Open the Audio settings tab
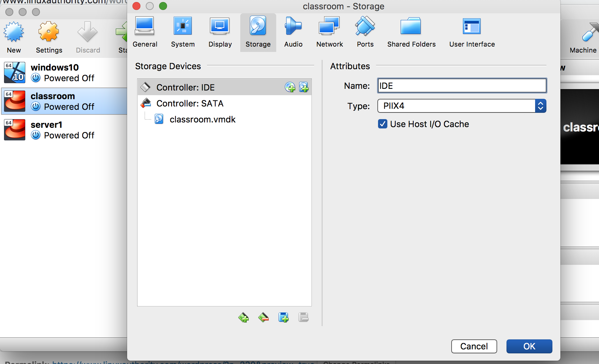This screenshot has width=599, height=364. [x=293, y=33]
